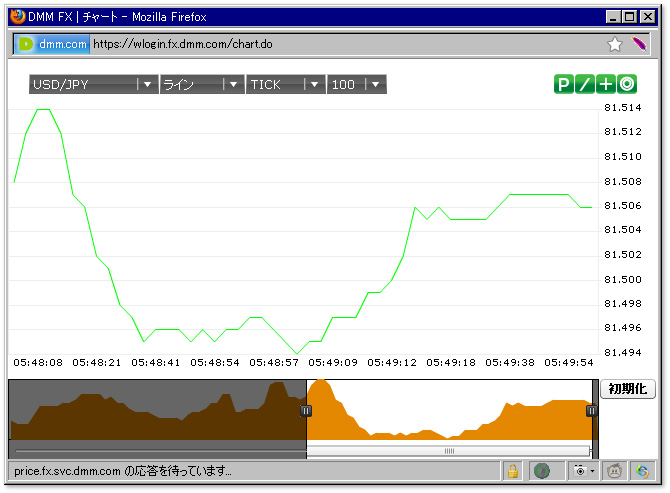Click the 05:49:09 time axis label
670x493 pixels.
[x=333, y=363]
